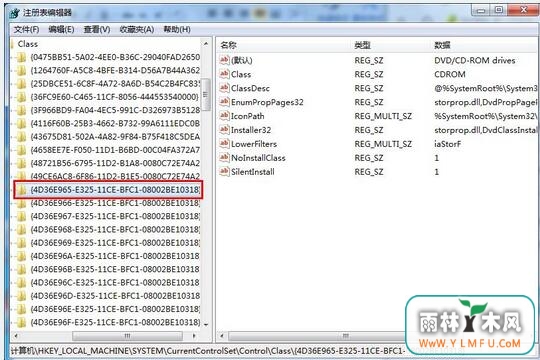Select the {36FC9E60-C465-11CF-8056-444553540000} key
Viewport: 540px width, 360px height.
114,97
